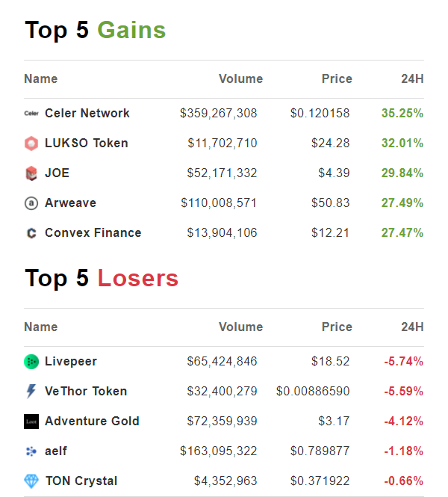The image size is (448, 497).
Task: Click the aelf blue dots icon
Action: tap(31, 451)
